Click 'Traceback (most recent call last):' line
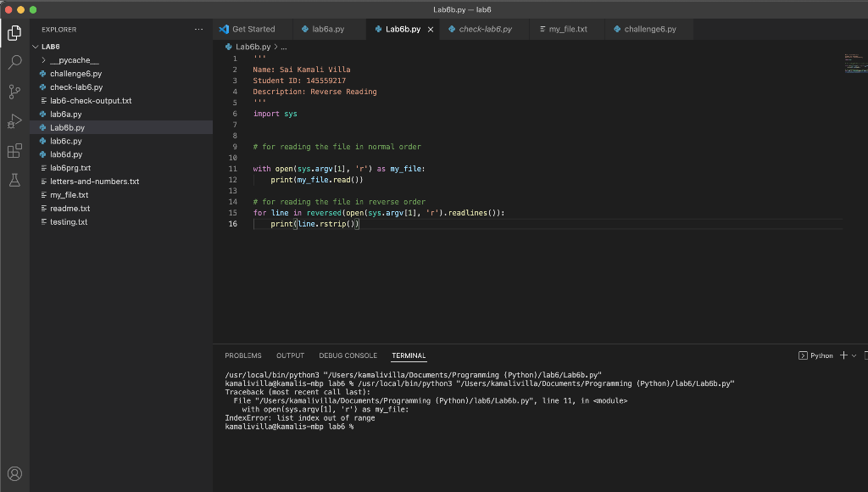Viewport: 868px width, 492px height. 298,392
